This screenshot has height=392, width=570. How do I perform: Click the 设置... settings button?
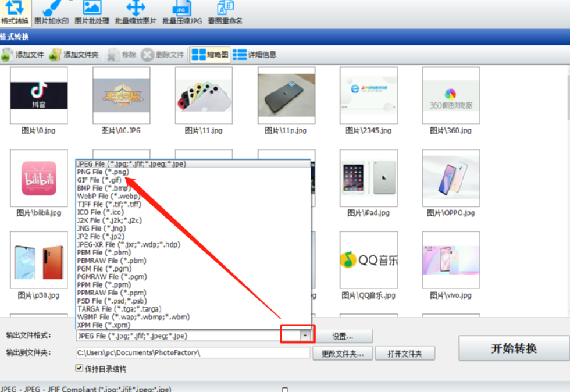[343, 336]
